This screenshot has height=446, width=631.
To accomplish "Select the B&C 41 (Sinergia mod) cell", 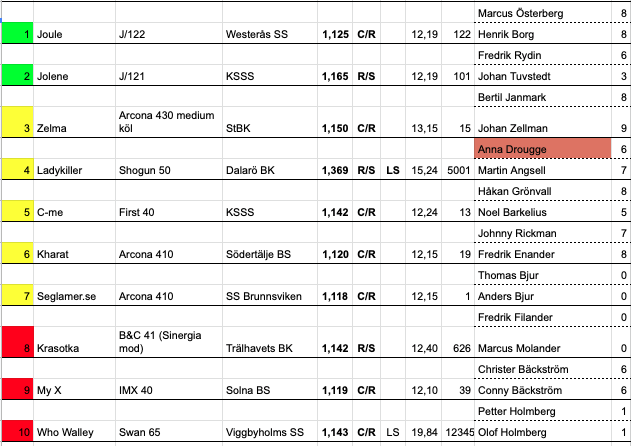I will 168,341.
